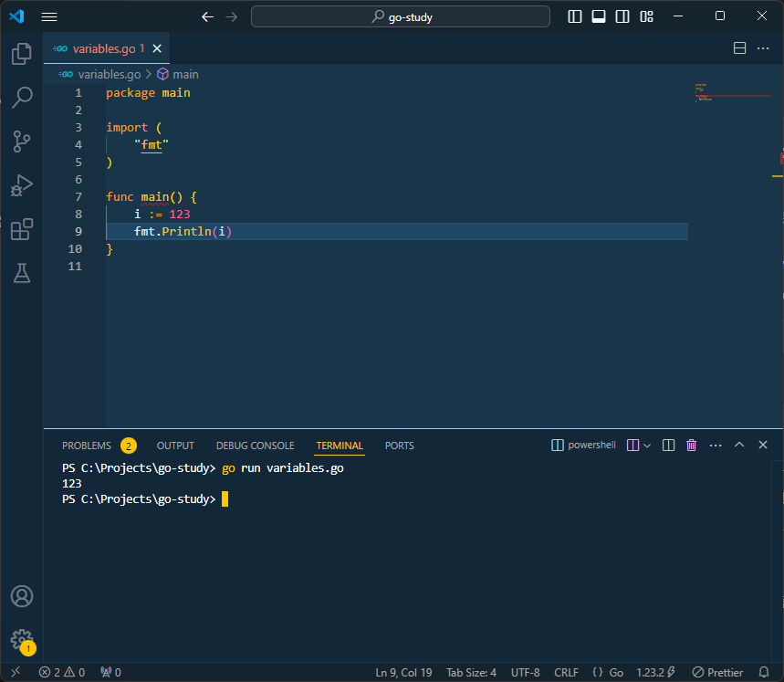Switch to the PROBLEMS panel tab
Viewport: 784px width, 682px height.
[86, 446]
